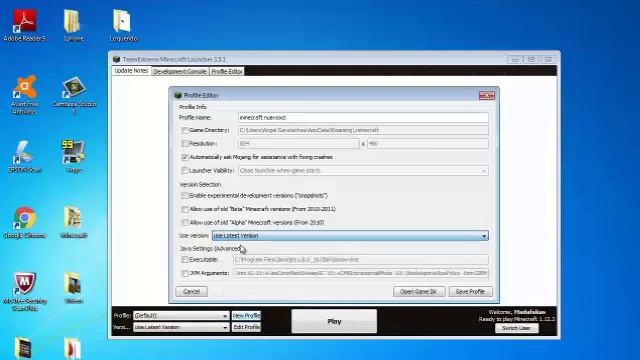Click the Game Directory path field
Viewport: 640px width, 360px height.
(363, 130)
